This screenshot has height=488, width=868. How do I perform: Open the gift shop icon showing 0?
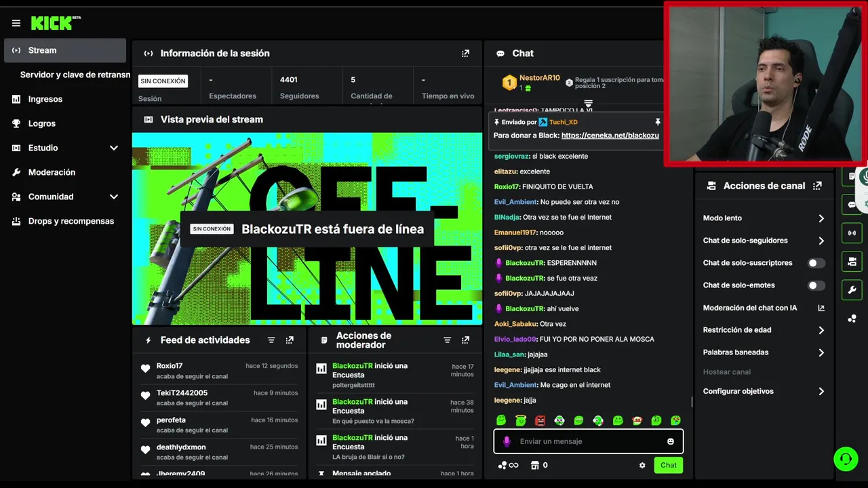point(539,466)
